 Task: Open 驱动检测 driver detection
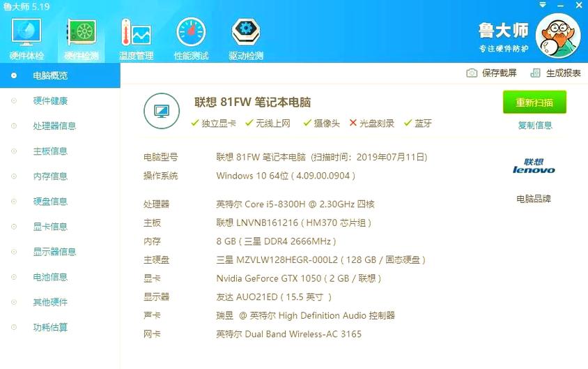[x=246, y=35]
